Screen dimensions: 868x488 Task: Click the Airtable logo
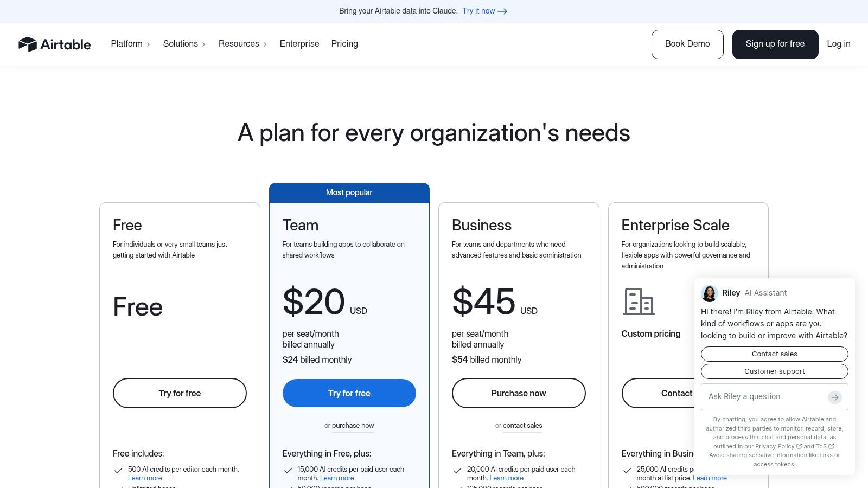pyautogui.click(x=54, y=44)
